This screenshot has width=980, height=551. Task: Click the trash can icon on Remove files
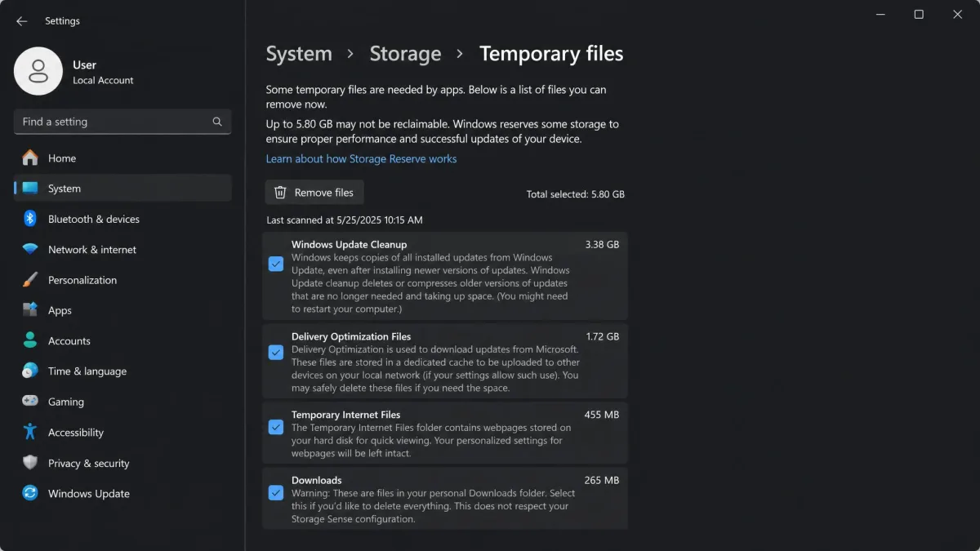tap(280, 193)
